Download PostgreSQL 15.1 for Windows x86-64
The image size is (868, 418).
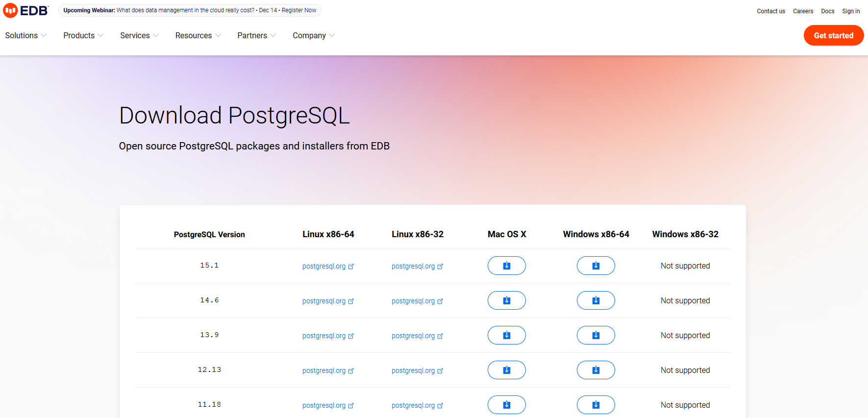tap(595, 266)
